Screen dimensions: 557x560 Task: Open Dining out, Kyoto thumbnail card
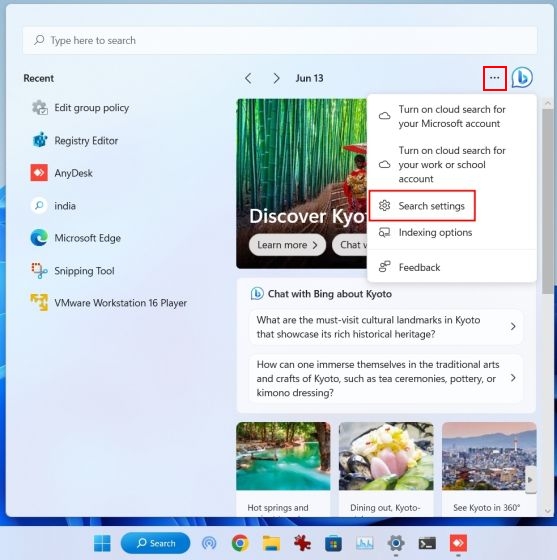(x=386, y=469)
